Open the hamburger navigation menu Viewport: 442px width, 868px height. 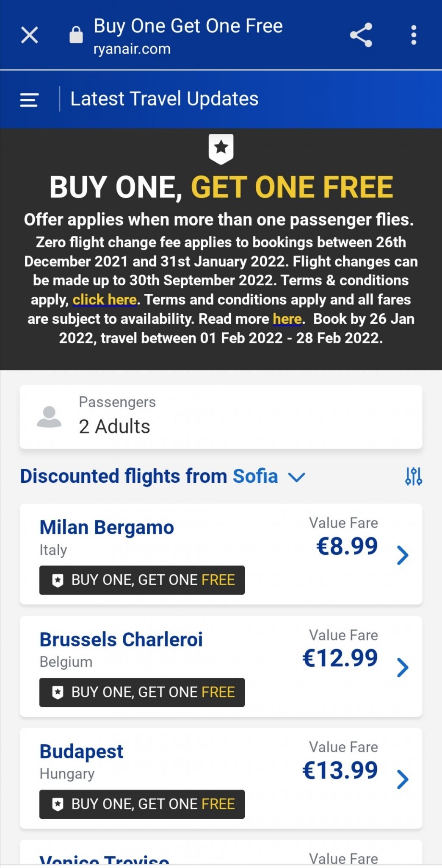(29, 100)
